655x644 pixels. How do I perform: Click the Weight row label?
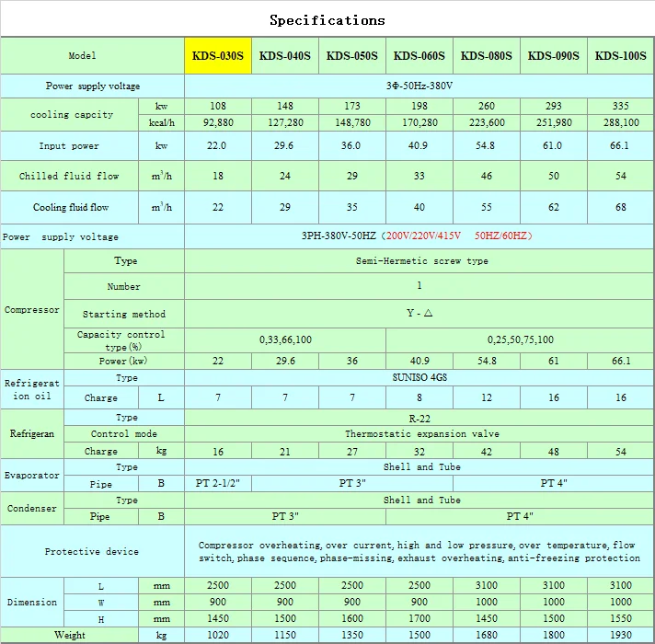coord(69,635)
